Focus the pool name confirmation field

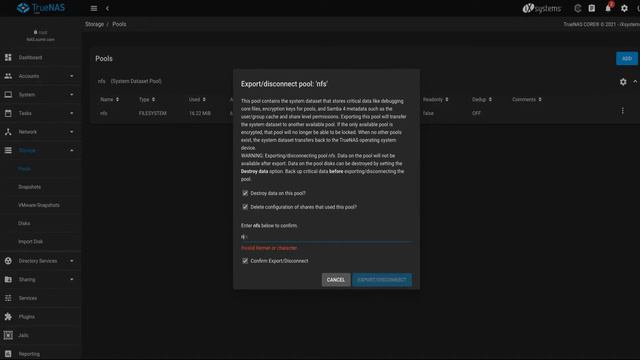pos(326,237)
